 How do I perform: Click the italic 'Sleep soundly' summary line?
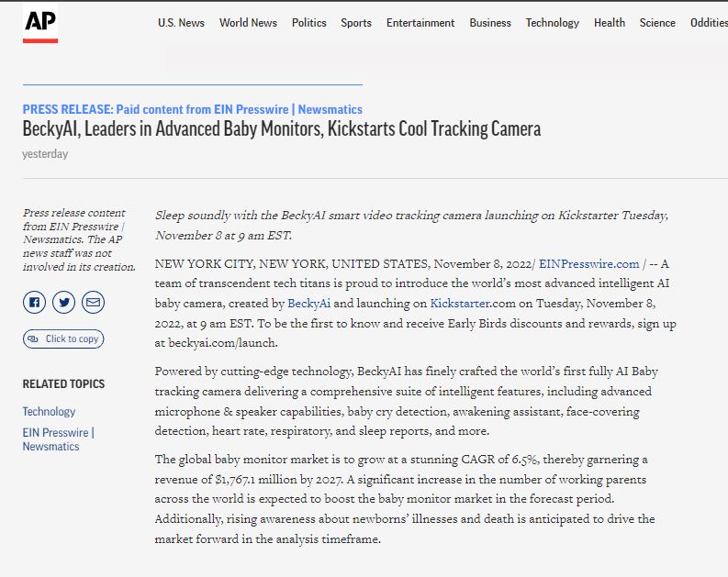point(411,225)
